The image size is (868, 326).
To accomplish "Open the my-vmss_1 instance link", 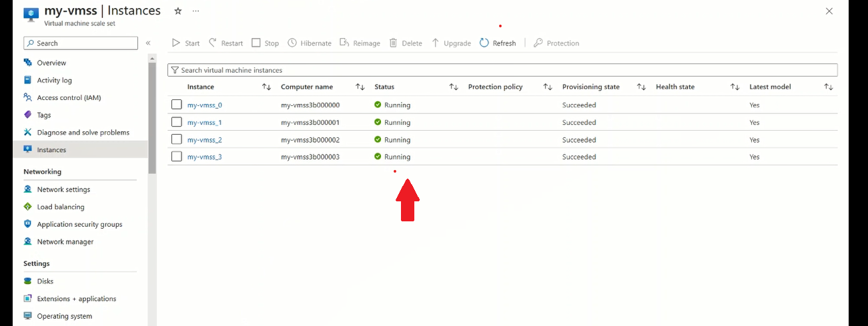I will 204,122.
